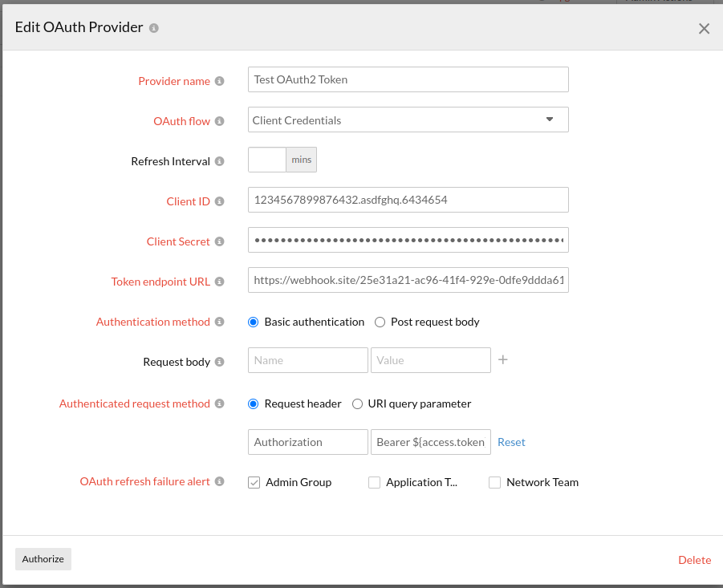Viewport: 723px width, 588px height.
Task: Click info icon beside Refresh Interval
Action: pos(220,161)
